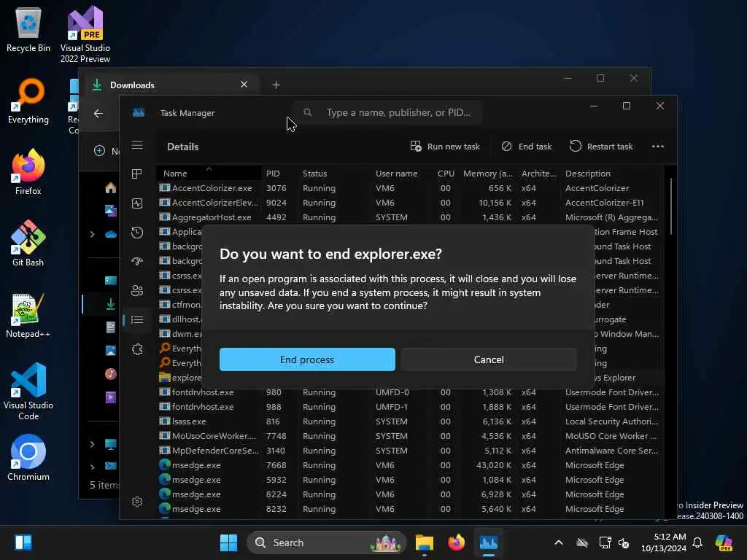Go back in File Explorer window

(x=98, y=113)
